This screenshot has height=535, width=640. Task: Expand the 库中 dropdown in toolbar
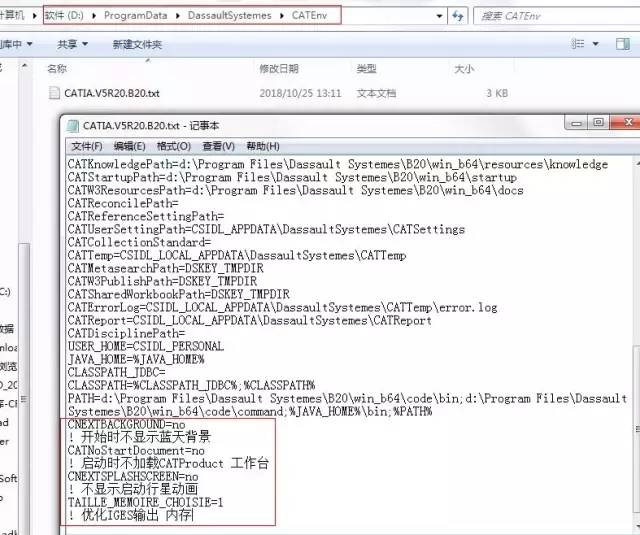tap(18, 44)
